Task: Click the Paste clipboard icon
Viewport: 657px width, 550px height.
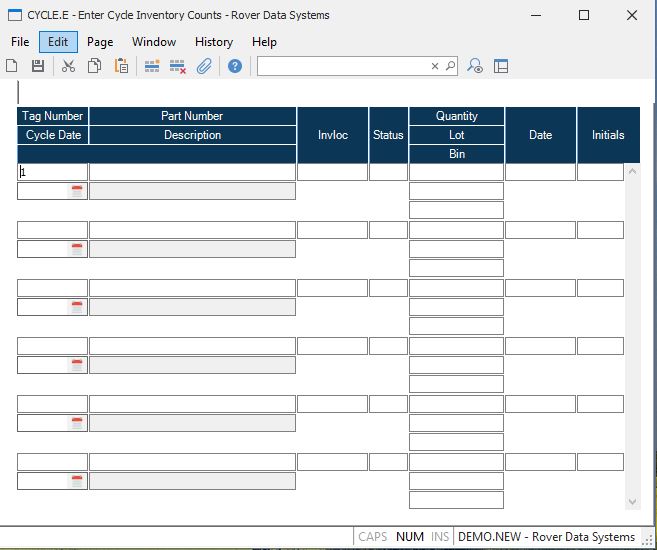Action: pyautogui.click(x=121, y=66)
